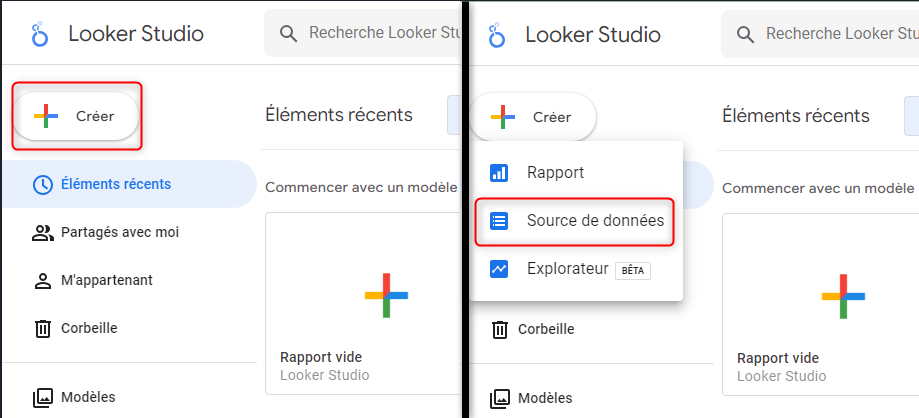This screenshot has width=919, height=418.
Task: Click Recherche Looker Studio field in left screenshot
Action: point(380,34)
